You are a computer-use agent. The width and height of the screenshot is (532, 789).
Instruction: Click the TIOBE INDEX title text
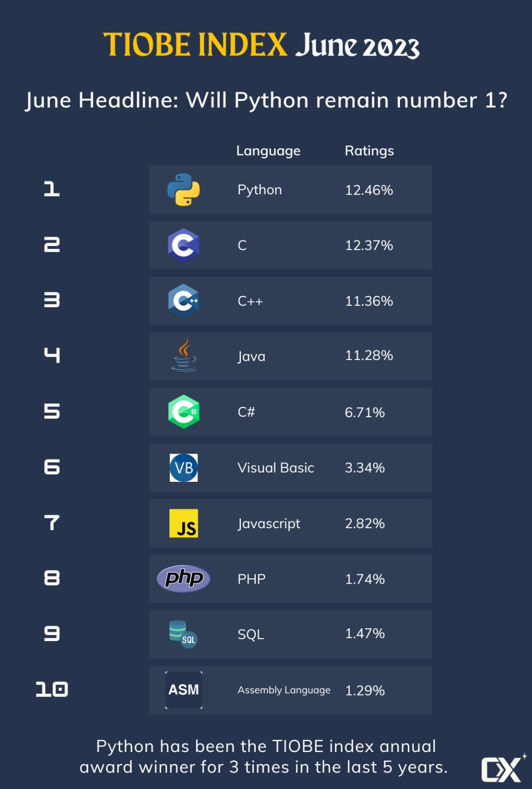point(195,45)
